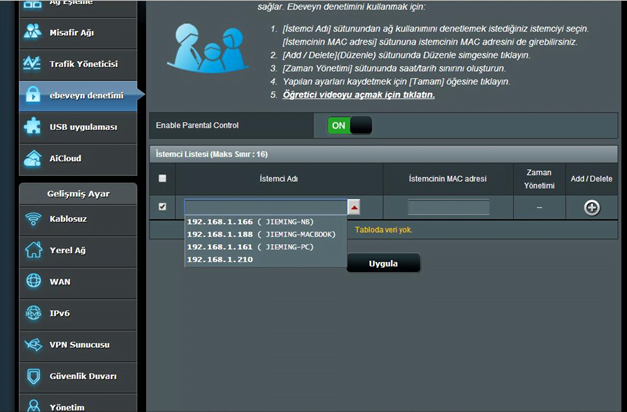This screenshot has height=412, width=627.
Task: Click the USB uygulaması puzzle icon
Action: click(x=33, y=127)
